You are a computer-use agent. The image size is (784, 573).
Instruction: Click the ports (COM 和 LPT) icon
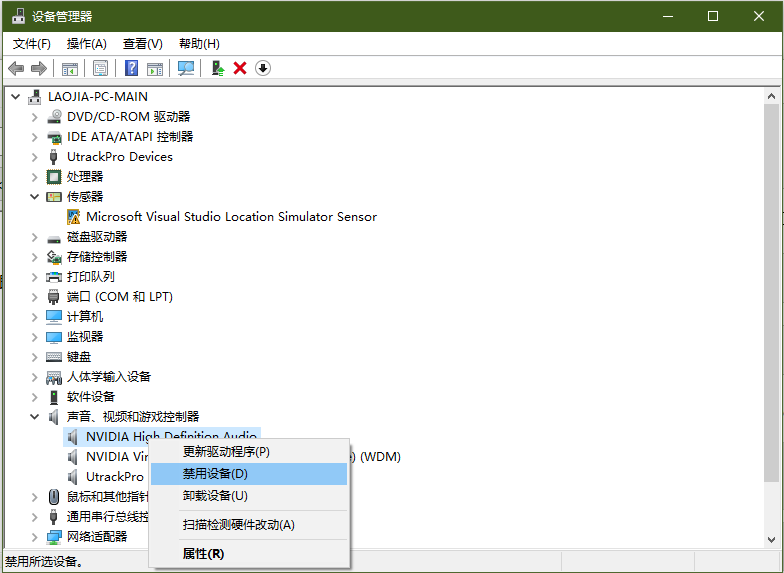coord(54,296)
